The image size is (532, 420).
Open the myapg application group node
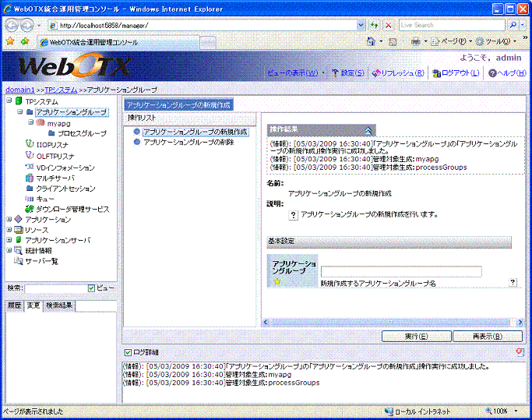point(58,123)
